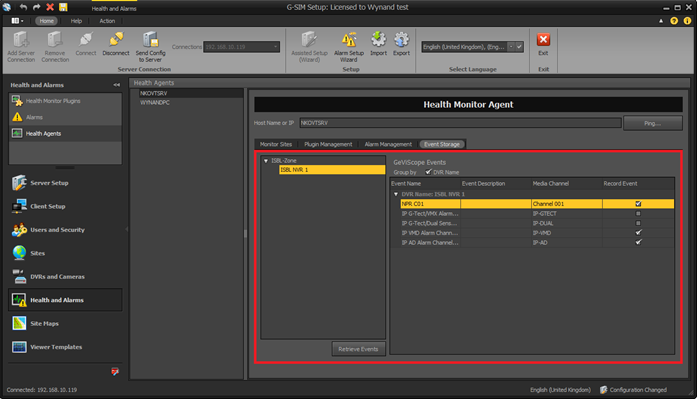Open the Select Language dropdown
697x399 pixels.
511,47
